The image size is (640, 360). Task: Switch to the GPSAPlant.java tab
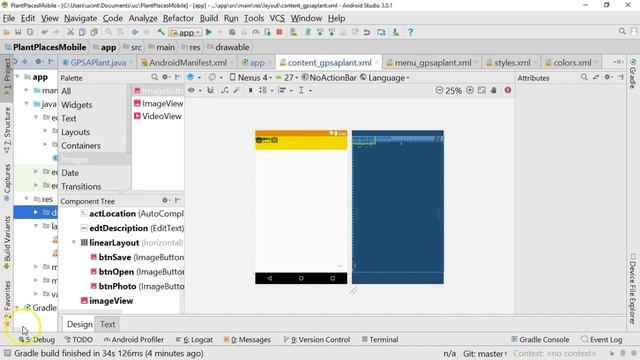coord(98,63)
